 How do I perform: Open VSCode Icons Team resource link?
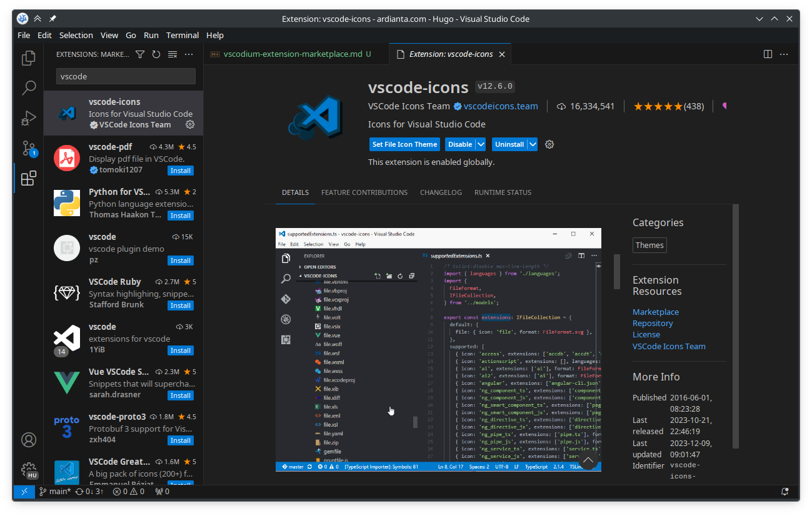pos(669,346)
